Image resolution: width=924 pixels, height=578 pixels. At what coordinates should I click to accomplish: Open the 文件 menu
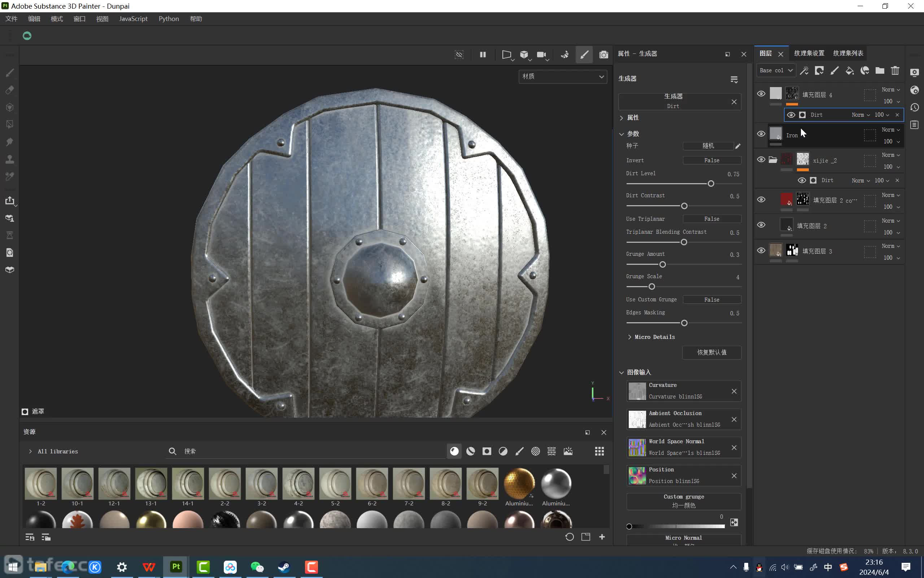pyautogui.click(x=12, y=19)
